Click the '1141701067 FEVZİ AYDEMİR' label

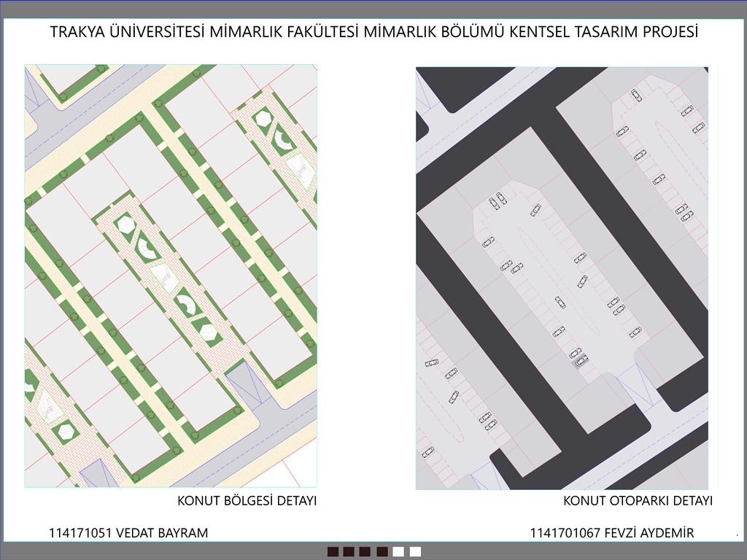612,533
